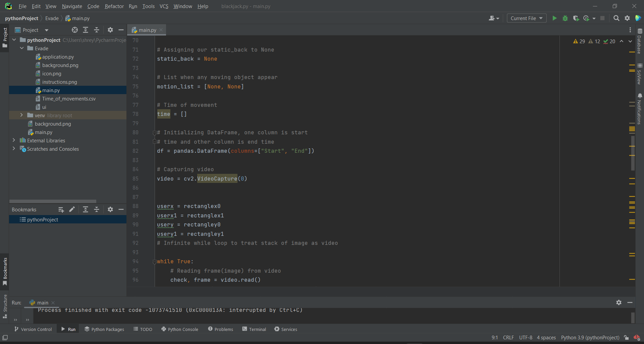Hide the Bookmarks panel
The width and height of the screenshot is (644, 344).
121,210
